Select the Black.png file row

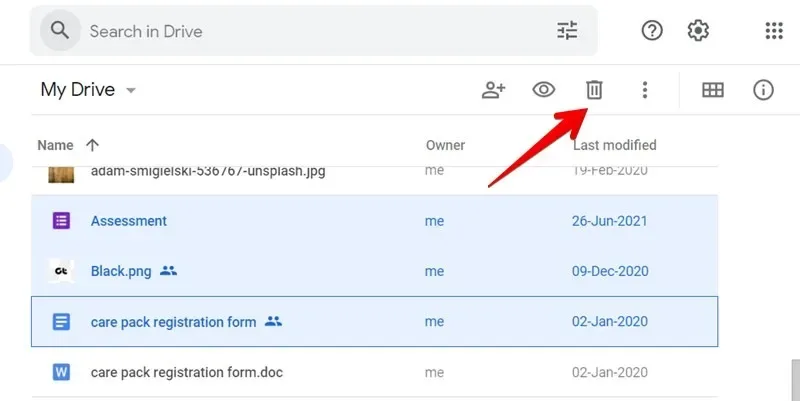point(374,271)
